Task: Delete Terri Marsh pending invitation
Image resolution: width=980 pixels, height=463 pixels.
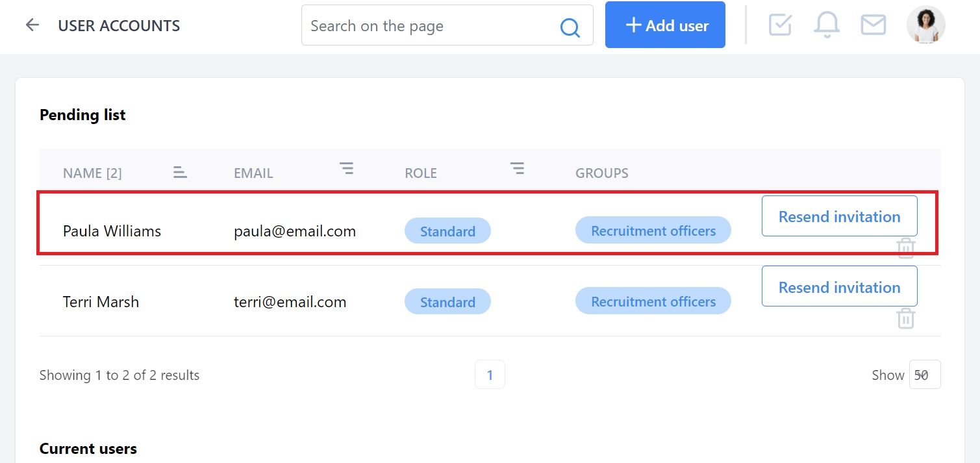Action: (905, 319)
